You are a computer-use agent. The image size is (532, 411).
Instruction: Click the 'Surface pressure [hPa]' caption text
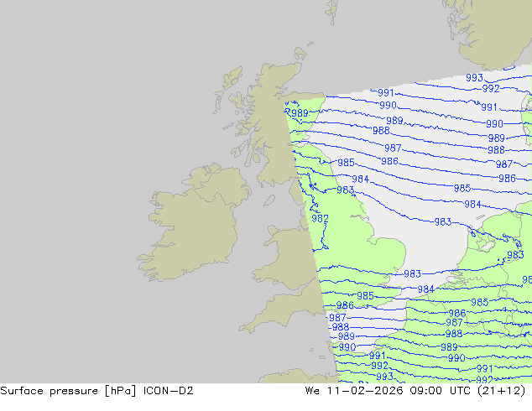click(x=68, y=391)
